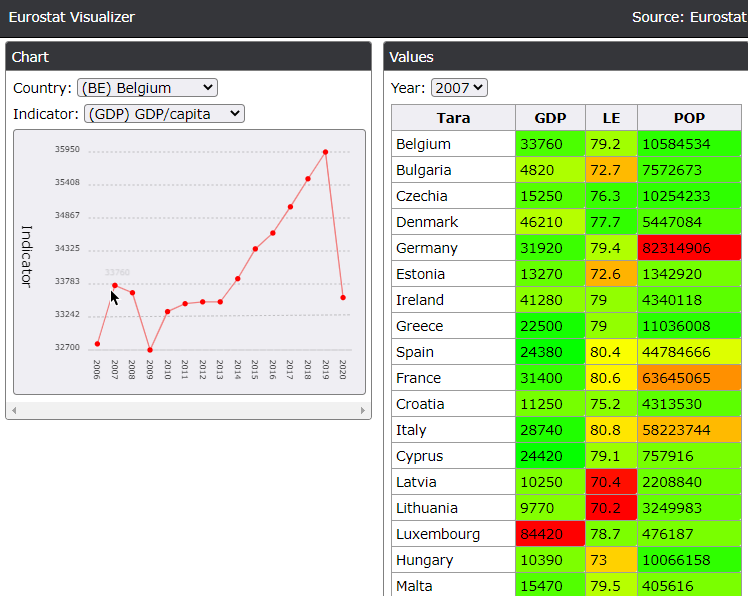
Task: Click Luxembourg's red GDP cell 84420
Action: coord(550,534)
